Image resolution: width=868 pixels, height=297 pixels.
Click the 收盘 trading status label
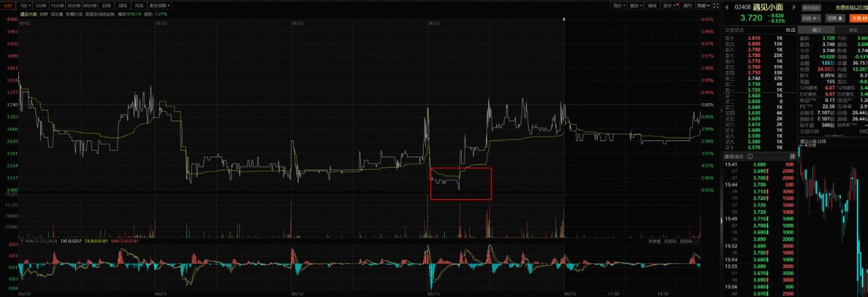point(791,30)
